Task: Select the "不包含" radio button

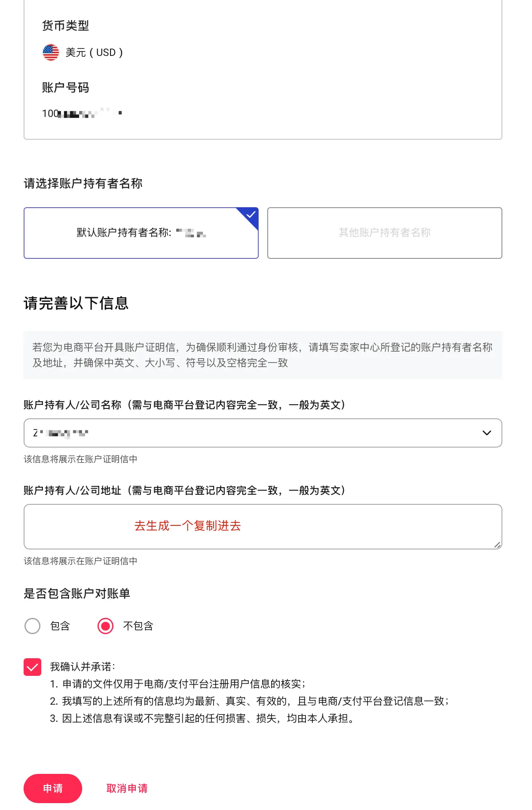Action: click(x=106, y=626)
